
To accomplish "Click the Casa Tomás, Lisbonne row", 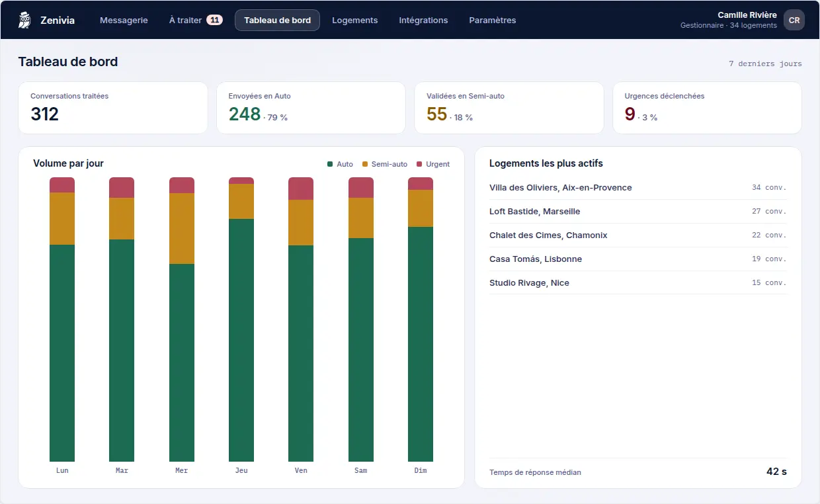I will coord(637,259).
